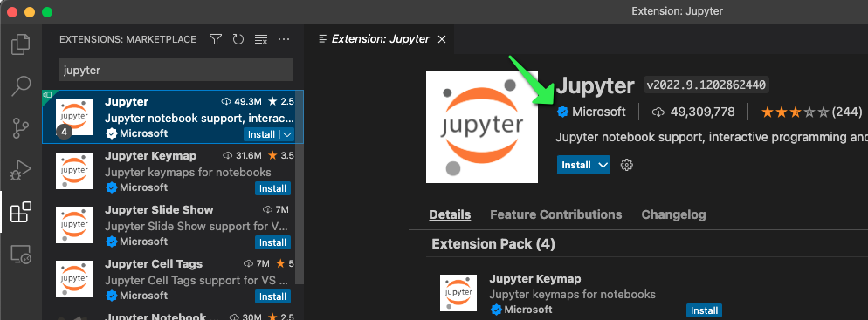Image resolution: width=868 pixels, height=320 pixels.
Task: Click the jupyter search input field
Action: pyautogui.click(x=176, y=70)
